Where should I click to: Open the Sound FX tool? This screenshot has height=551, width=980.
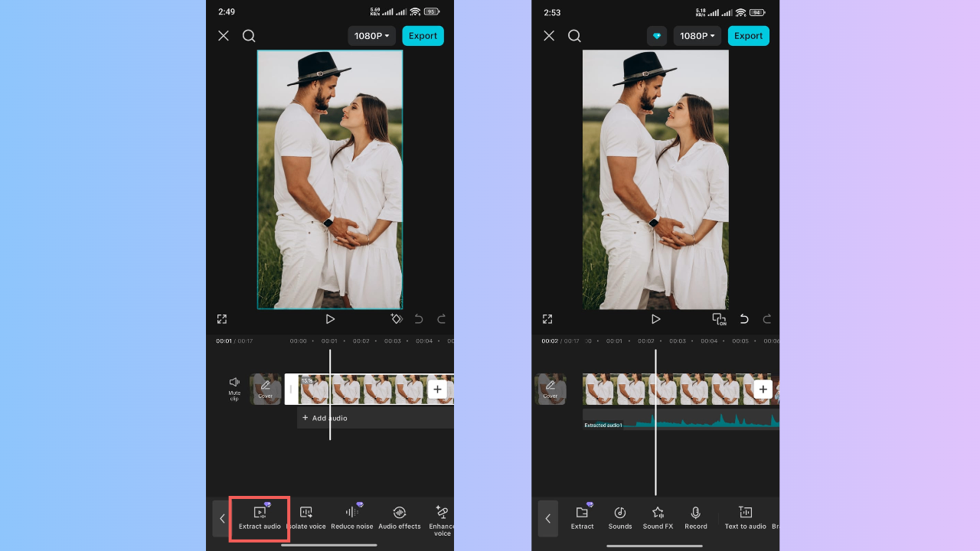coord(658,518)
